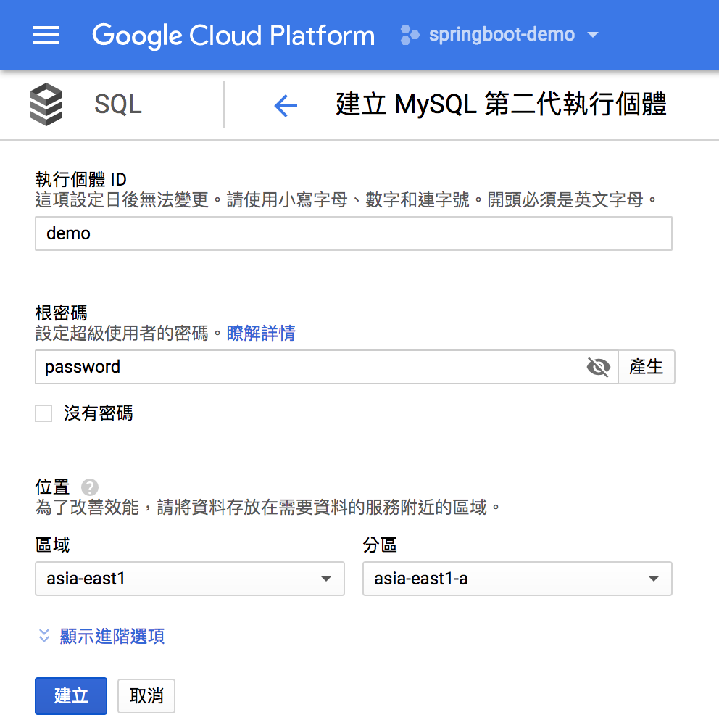Click the 根密碼 label

pyautogui.click(x=62, y=313)
